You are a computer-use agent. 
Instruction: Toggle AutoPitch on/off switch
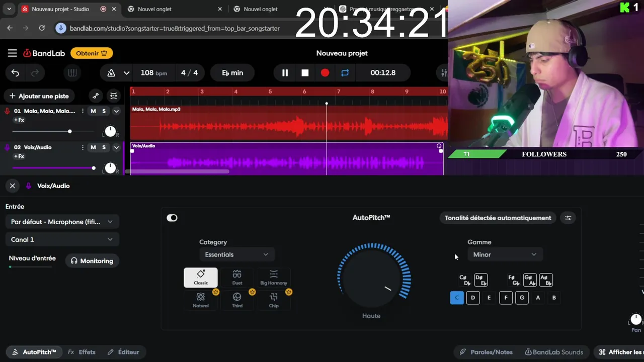[172, 218]
